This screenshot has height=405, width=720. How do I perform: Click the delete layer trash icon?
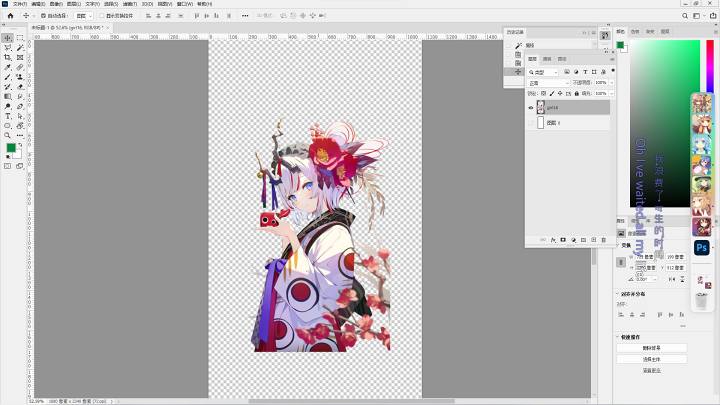tap(603, 240)
